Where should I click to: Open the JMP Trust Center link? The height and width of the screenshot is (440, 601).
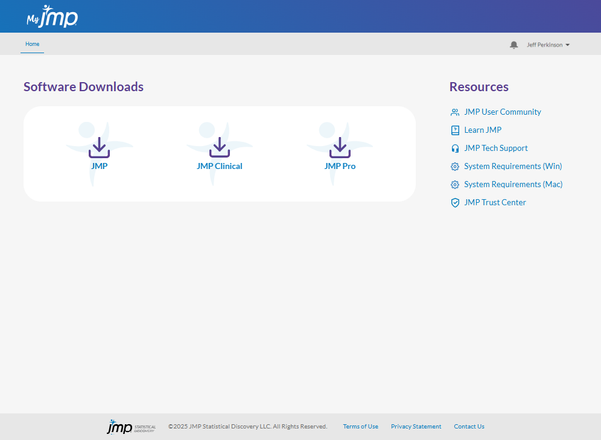[x=495, y=202]
